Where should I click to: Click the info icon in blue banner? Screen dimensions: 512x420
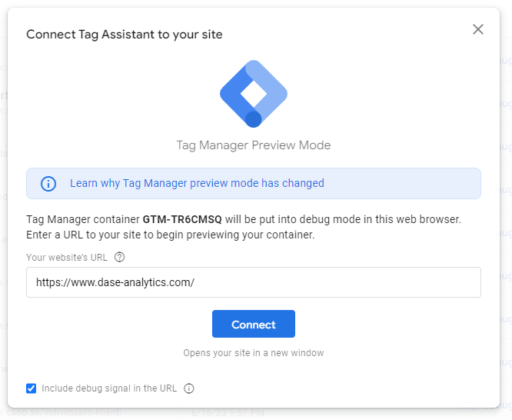tap(48, 184)
